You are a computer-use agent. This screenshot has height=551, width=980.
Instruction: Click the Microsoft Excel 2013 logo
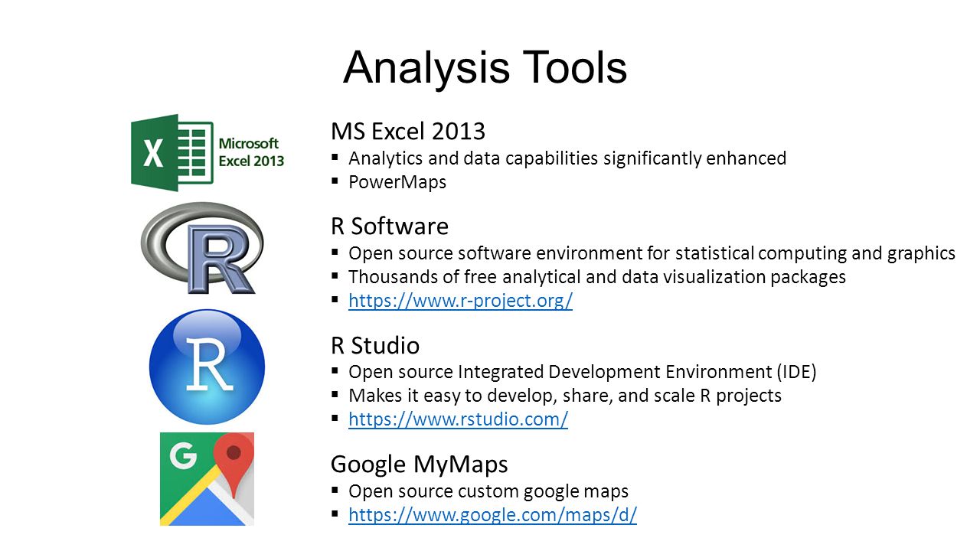pos(207,153)
